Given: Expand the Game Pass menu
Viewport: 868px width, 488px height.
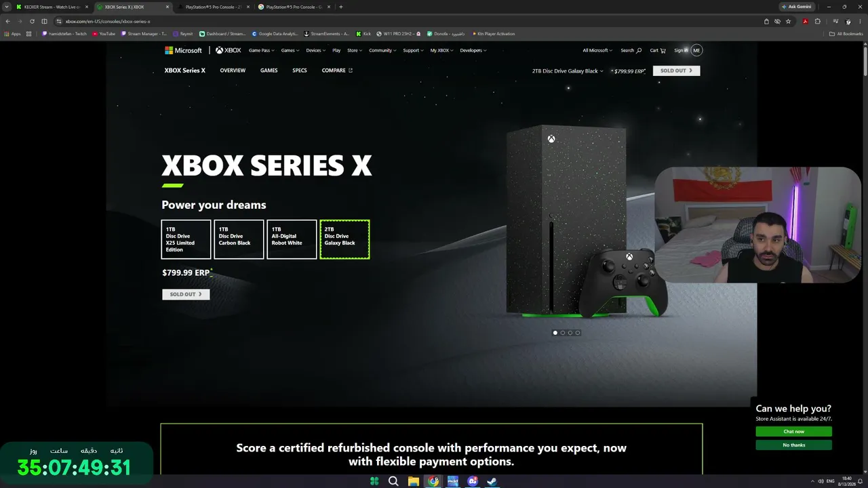Looking at the screenshot, I should [x=262, y=50].
